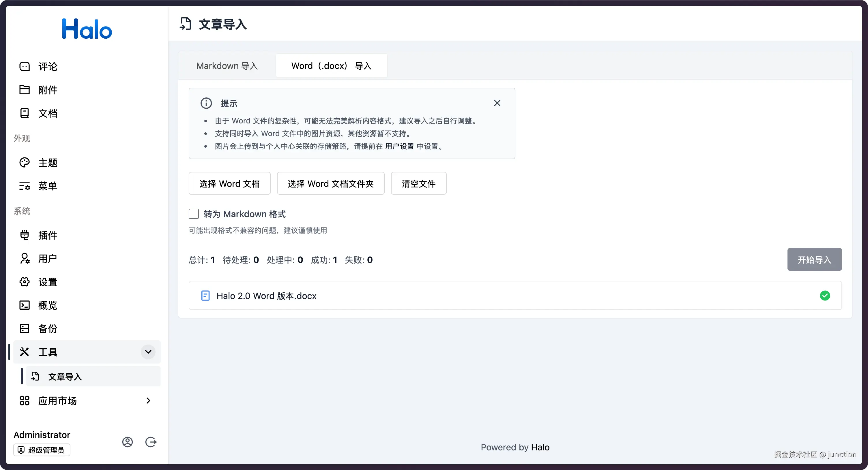Click the 设置 settings gear icon
The width and height of the screenshot is (868, 470).
(24, 281)
